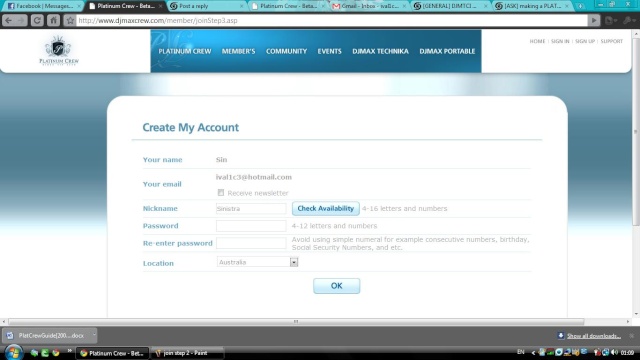The width and height of the screenshot is (640, 360).
Task: Click the Platinum Crew logo
Action: point(59,51)
